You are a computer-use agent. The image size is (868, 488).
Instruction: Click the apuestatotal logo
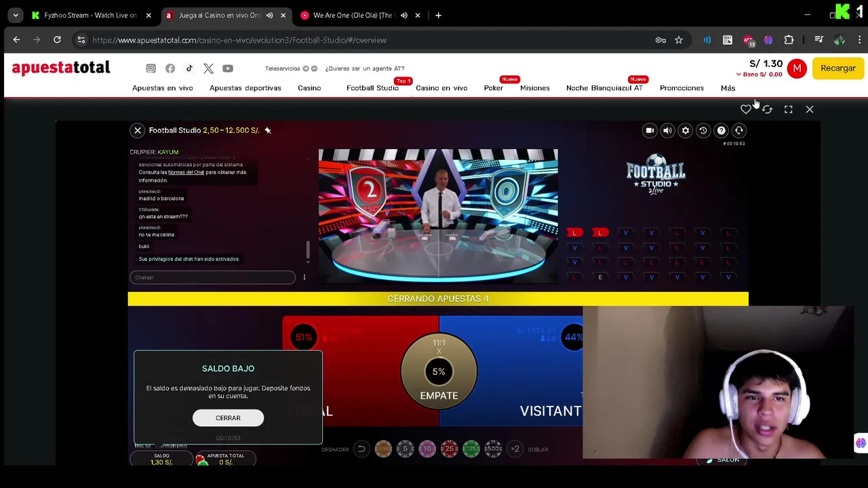point(61,68)
